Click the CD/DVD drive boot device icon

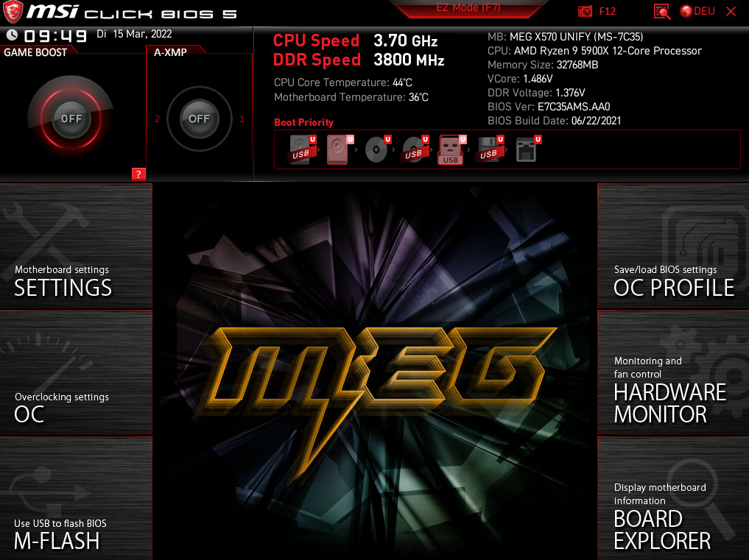tap(377, 149)
